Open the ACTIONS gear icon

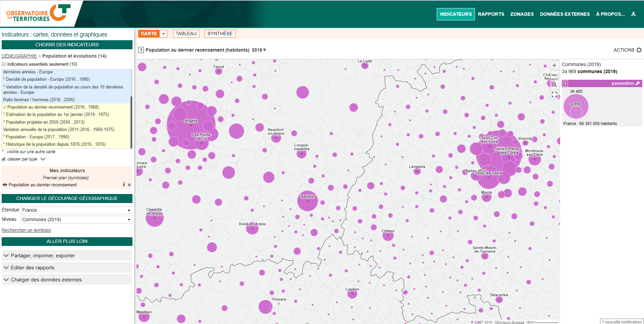(639, 50)
